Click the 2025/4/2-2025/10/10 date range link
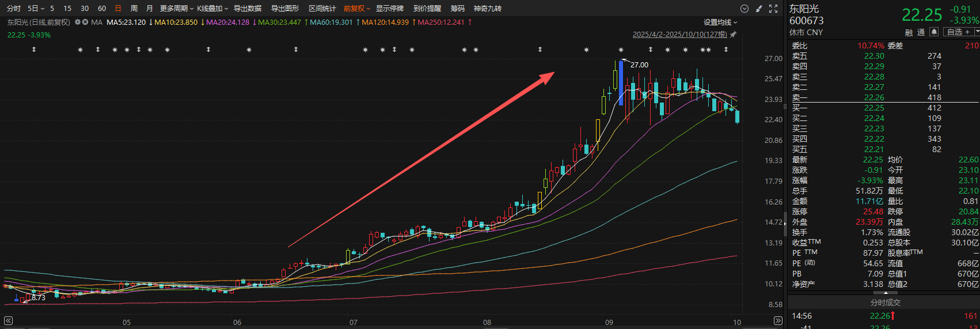Screen dimensions: 980x329 pyautogui.click(x=679, y=35)
